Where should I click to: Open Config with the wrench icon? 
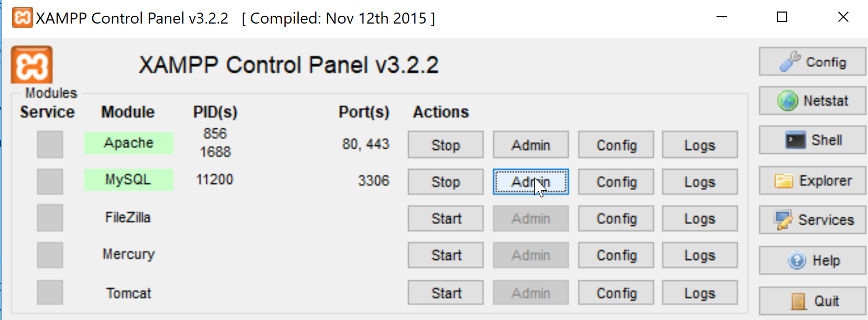point(812,62)
